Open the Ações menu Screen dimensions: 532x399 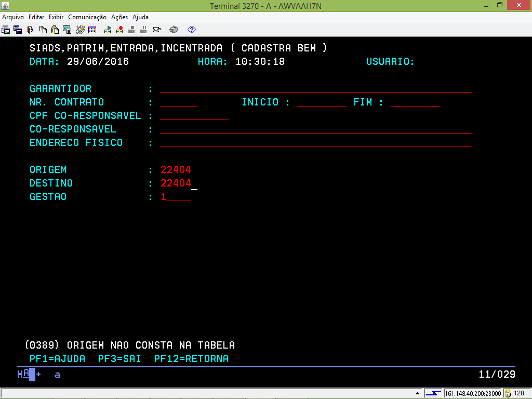point(119,17)
